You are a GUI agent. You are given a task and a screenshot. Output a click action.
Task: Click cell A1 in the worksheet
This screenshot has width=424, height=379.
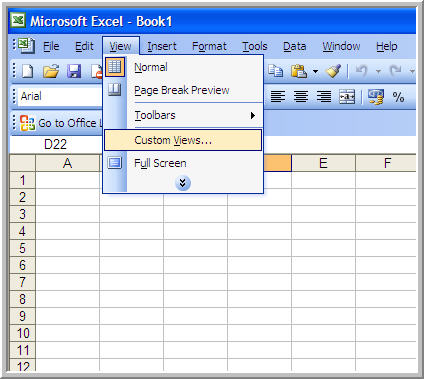67,180
